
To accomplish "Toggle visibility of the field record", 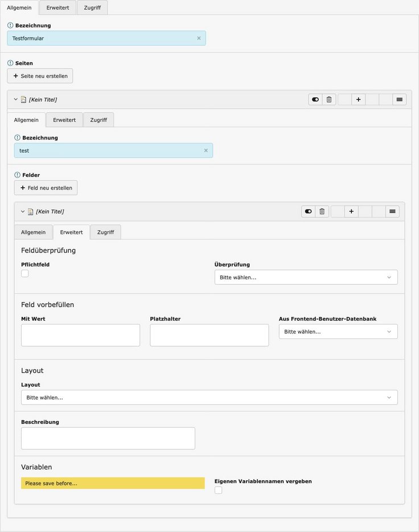I will (309, 212).
